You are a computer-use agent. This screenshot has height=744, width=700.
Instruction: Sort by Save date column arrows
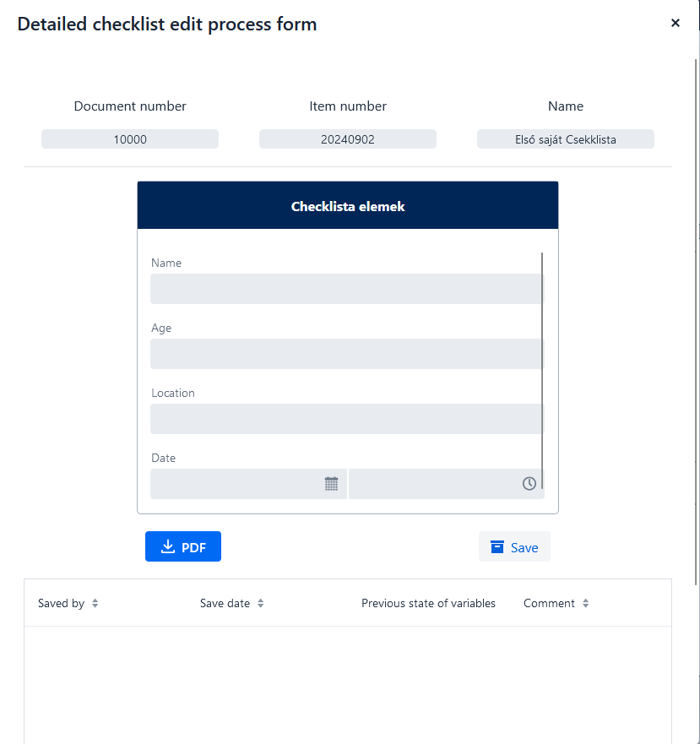tap(261, 603)
